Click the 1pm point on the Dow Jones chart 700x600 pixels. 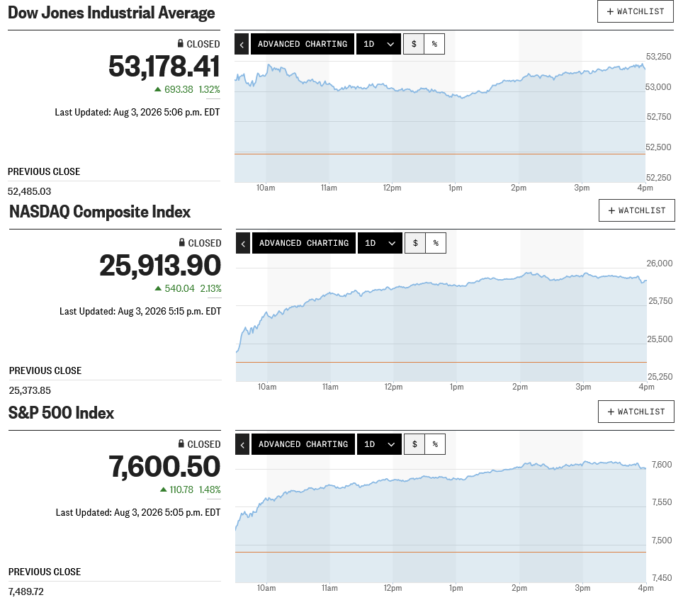(456, 95)
